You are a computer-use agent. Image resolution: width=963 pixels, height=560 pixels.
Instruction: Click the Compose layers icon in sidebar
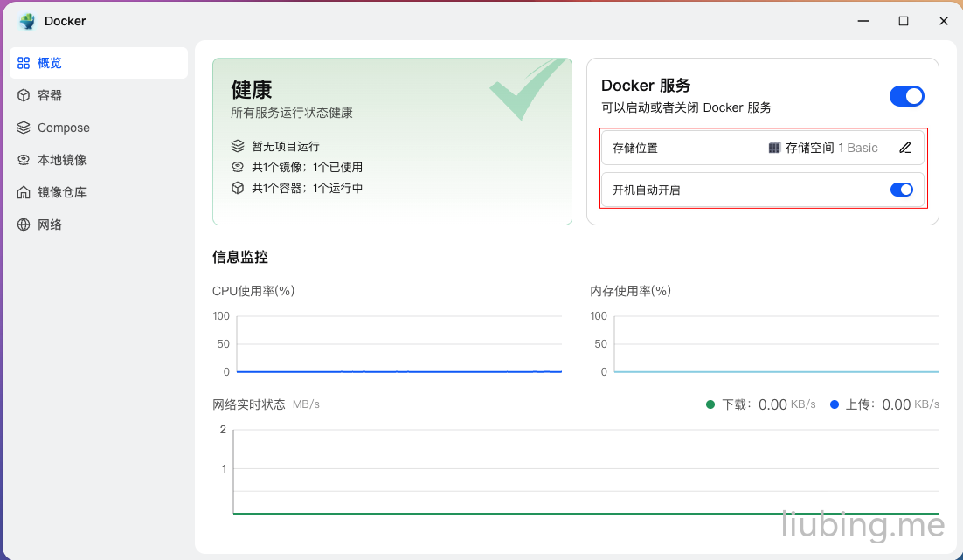pyautogui.click(x=24, y=128)
